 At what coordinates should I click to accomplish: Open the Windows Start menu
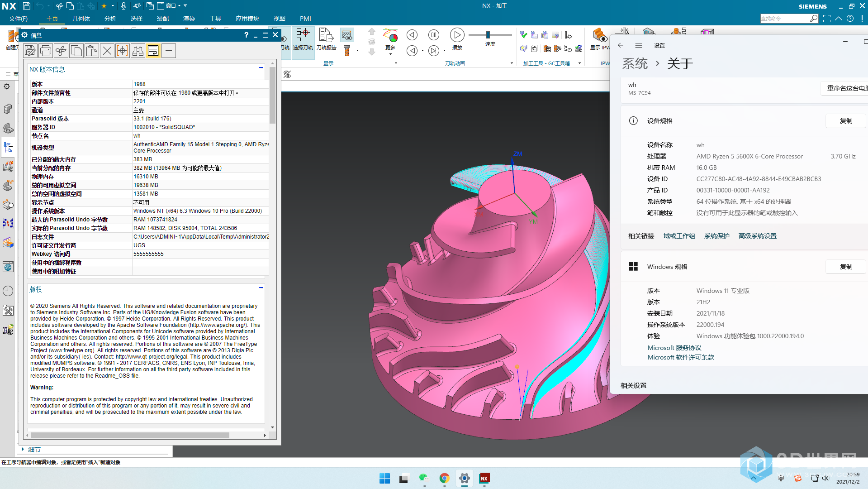[x=384, y=478]
